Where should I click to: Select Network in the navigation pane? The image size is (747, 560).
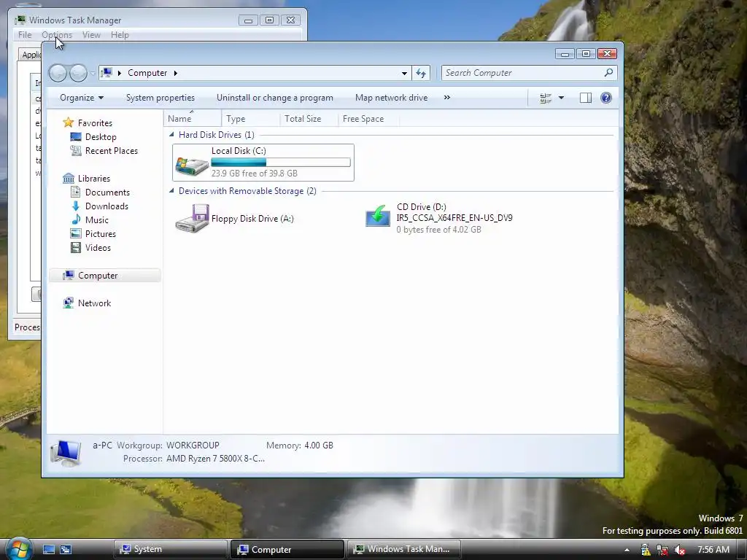tap(94, 303)
